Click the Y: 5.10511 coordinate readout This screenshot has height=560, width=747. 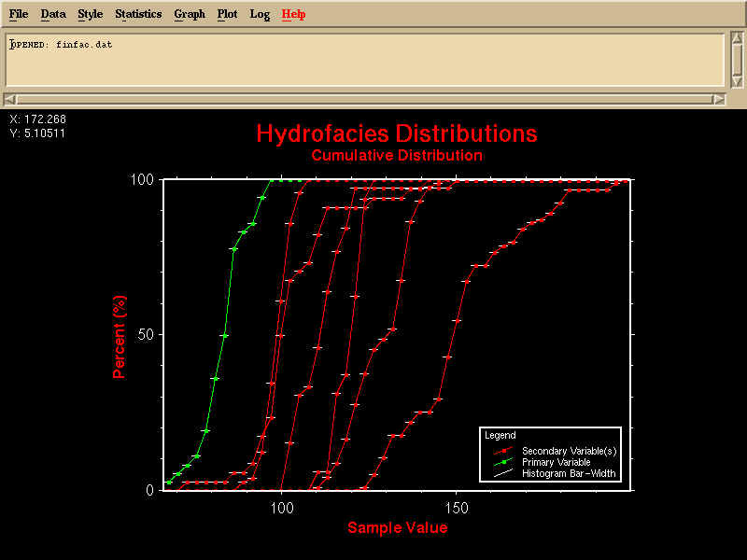click(37, 133)
